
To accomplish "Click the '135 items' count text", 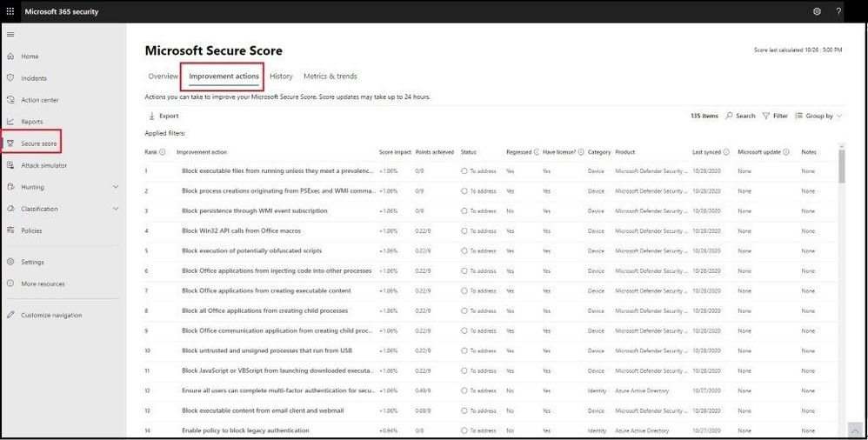I will click(704, 116).
